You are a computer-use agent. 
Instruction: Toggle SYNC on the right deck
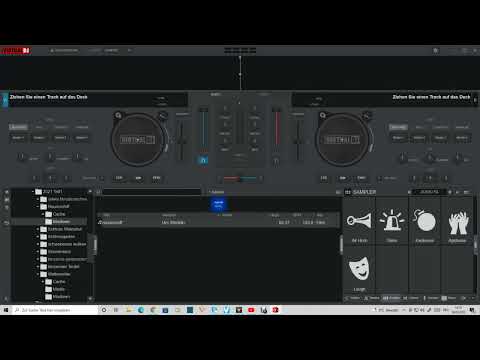pos(361,178)
